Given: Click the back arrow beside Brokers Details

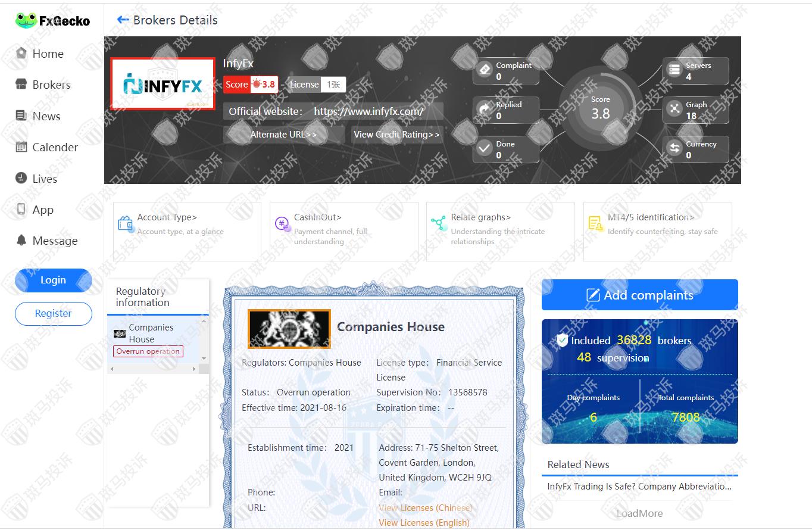Looking at the screenshot, I should tap(123, 20).
